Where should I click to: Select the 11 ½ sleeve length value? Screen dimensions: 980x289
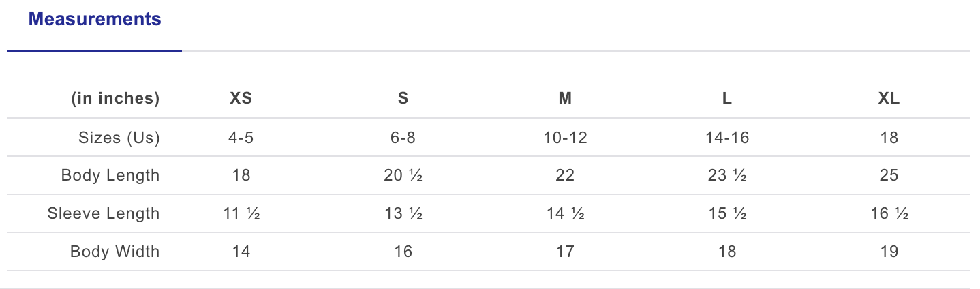point(241,213)
